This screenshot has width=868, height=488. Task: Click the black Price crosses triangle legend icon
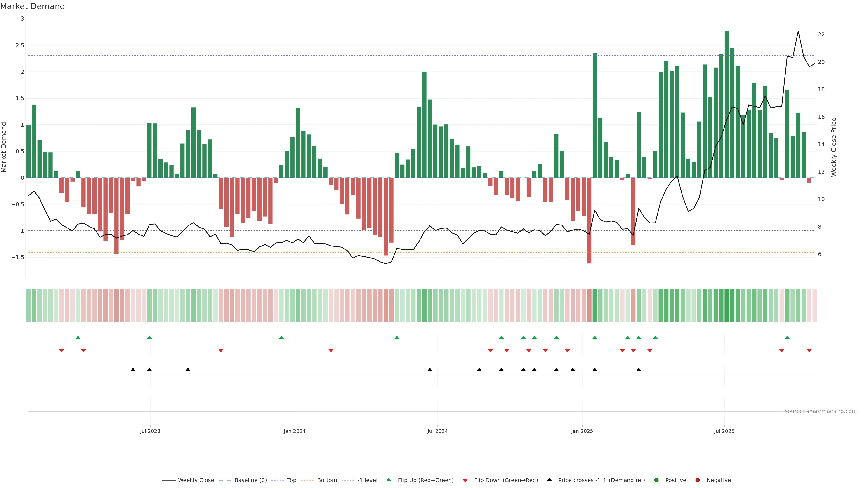click(x=549, y=480)
